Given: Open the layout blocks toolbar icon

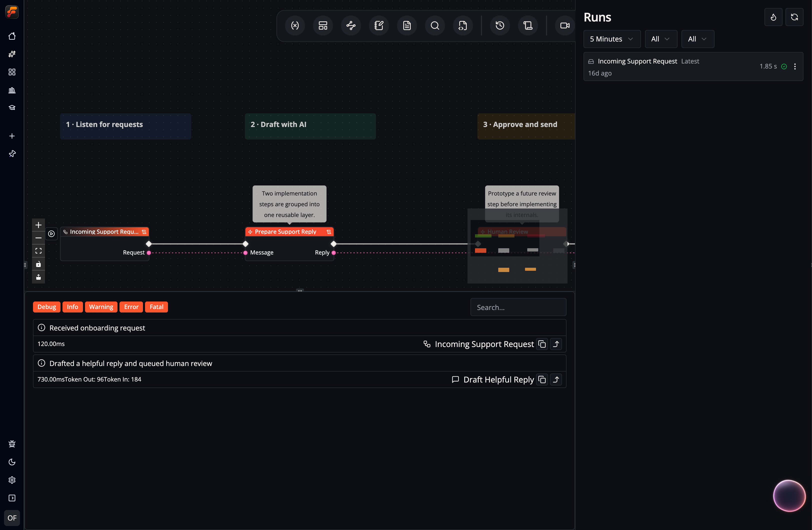Looking at the screenshot, I should [x=323, y=25].
